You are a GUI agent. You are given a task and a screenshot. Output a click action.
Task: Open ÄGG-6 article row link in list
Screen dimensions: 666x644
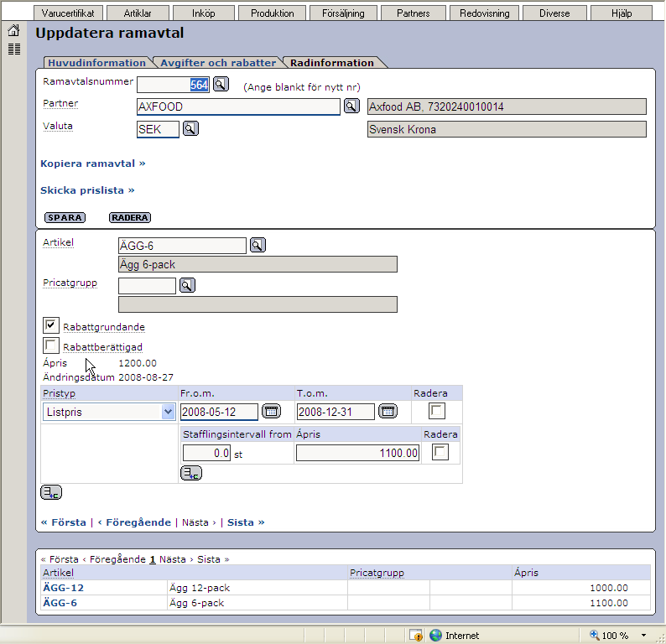[60, 603]
